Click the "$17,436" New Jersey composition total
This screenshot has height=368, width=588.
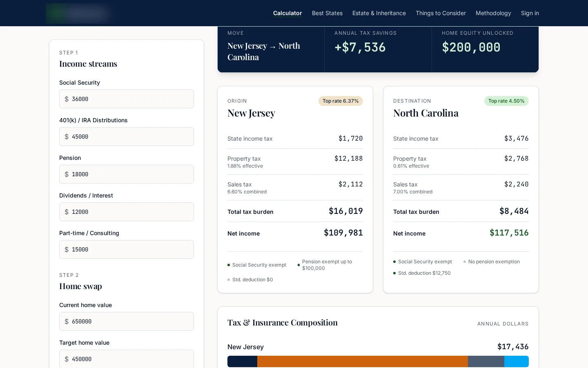[x=513, y=347]
